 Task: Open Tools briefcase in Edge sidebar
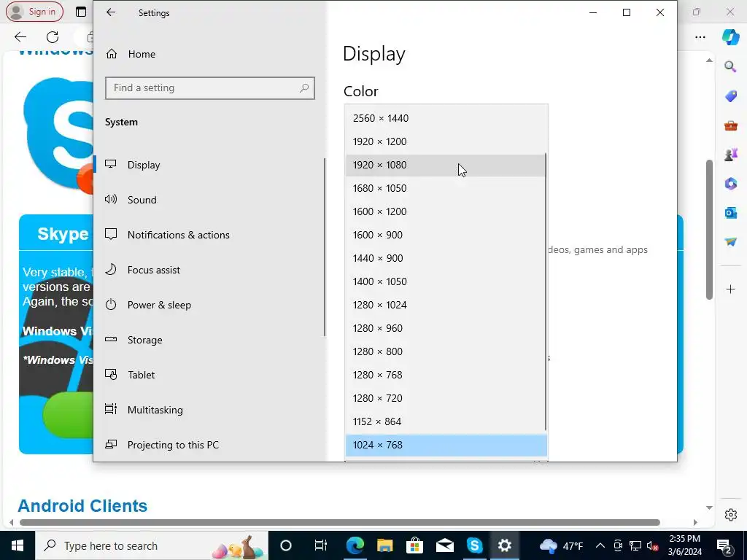click(730, 125)
